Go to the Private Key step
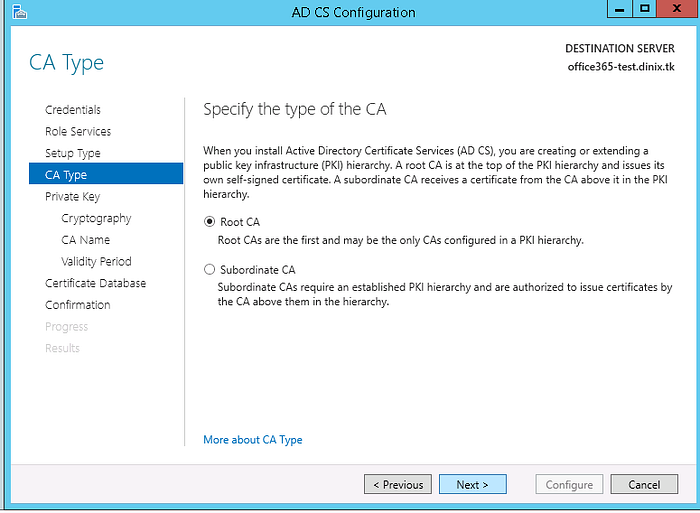700x513 pixels. tap(72, 196)
